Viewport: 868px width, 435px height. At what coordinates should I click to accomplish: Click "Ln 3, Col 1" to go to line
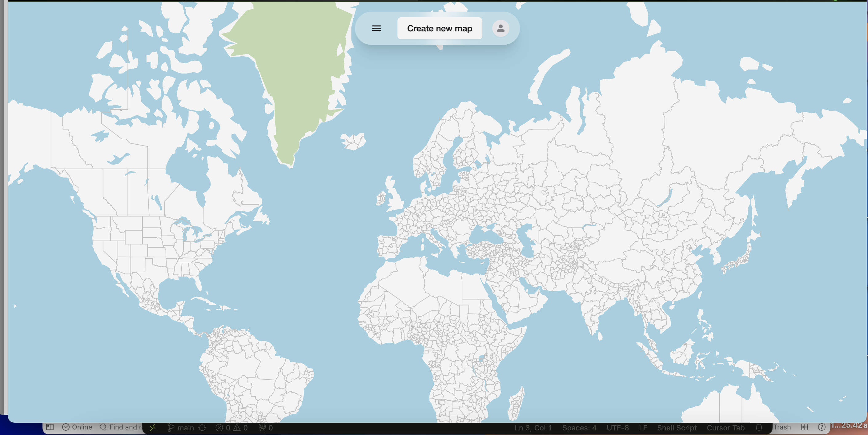[533, 427]
